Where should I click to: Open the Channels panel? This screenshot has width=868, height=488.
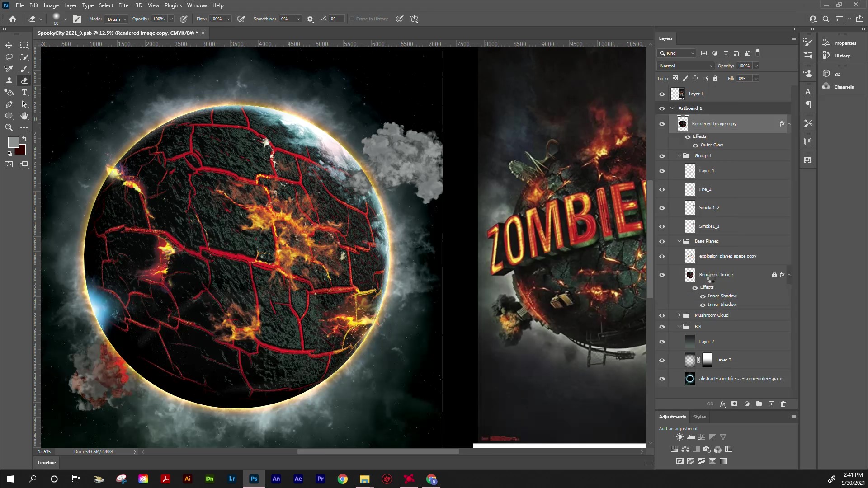838,87
